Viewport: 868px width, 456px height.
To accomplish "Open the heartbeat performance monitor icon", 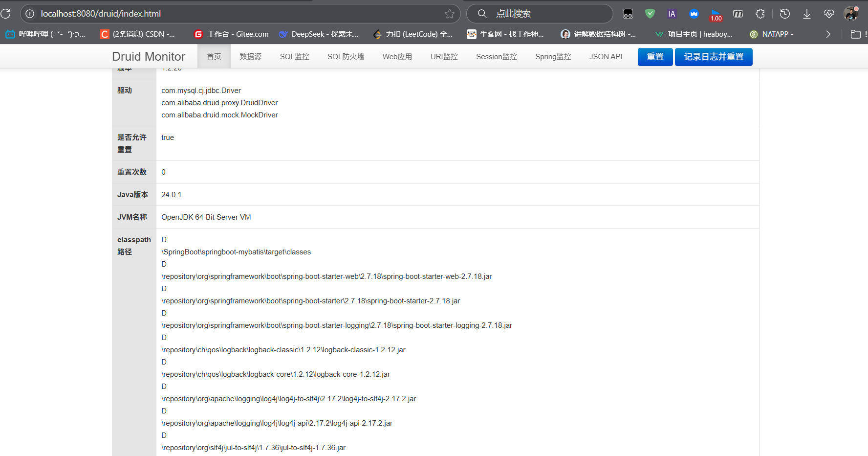I will coord(829,14).
